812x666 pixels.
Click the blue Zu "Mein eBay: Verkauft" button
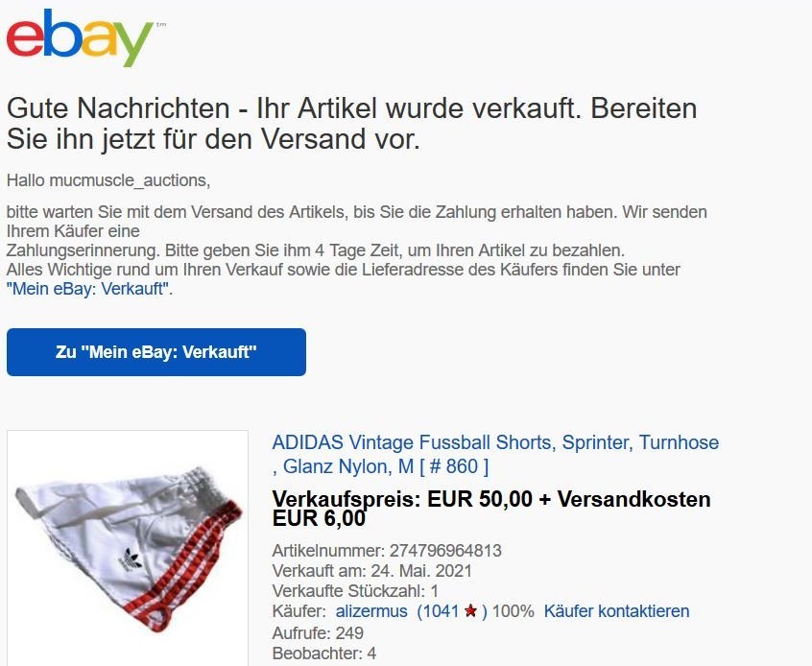pyautogui.click(x=156, y=352)
